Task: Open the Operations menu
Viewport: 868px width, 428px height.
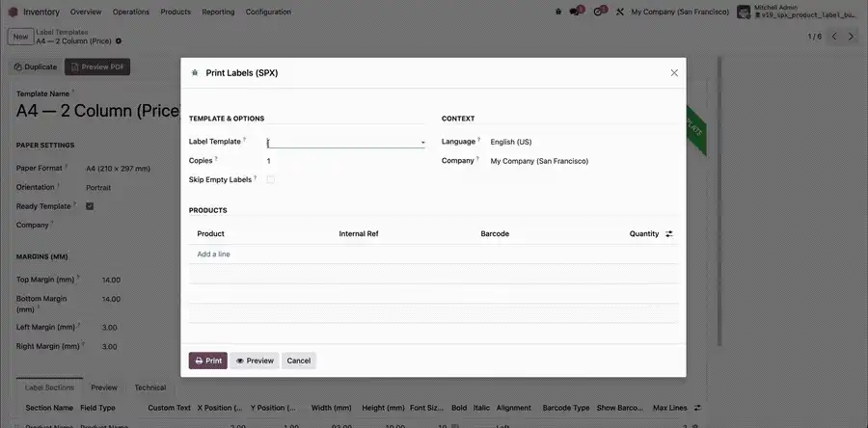Action: [x=130, y=12]
